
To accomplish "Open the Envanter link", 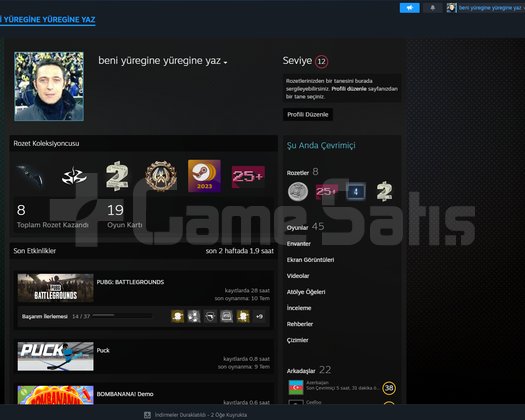I will click(x=299, y=244).
